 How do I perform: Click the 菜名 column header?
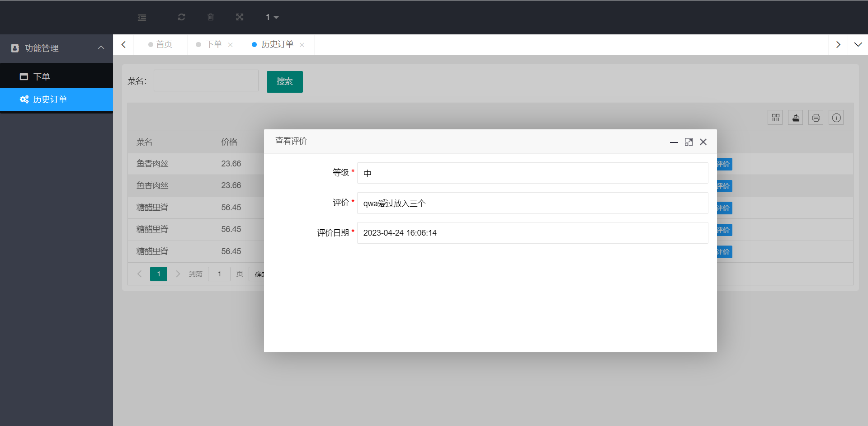pyautogui.click(x=144, y=142)
